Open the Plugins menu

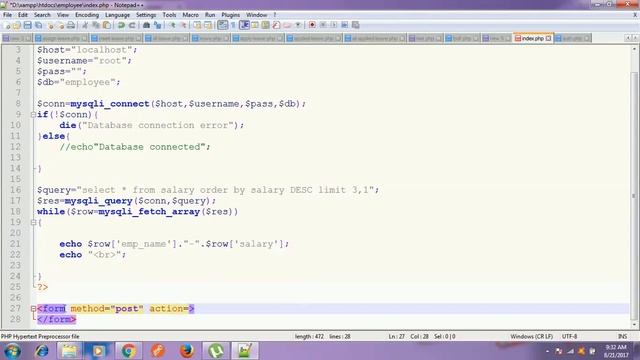231,15
